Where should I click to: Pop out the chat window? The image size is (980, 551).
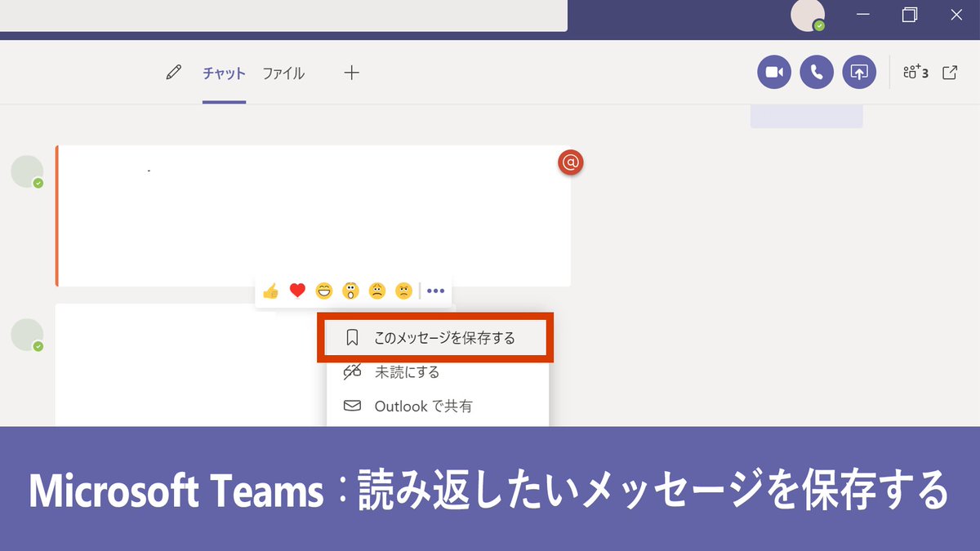tap(950, 73)
